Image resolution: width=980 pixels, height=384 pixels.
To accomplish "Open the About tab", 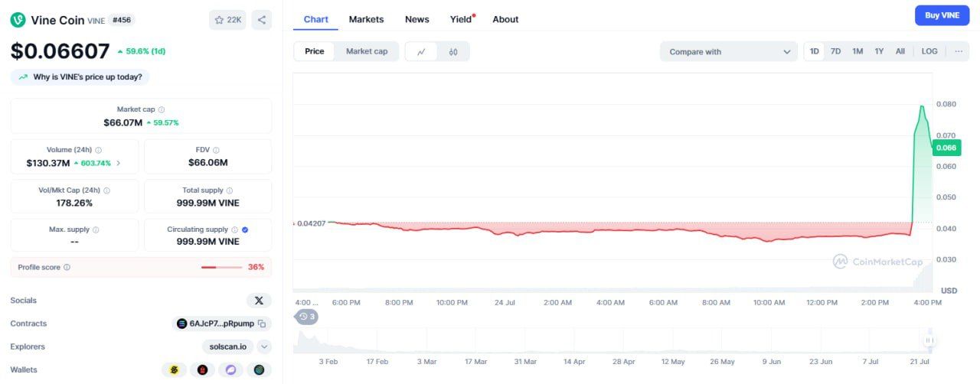I will [505, 19].
